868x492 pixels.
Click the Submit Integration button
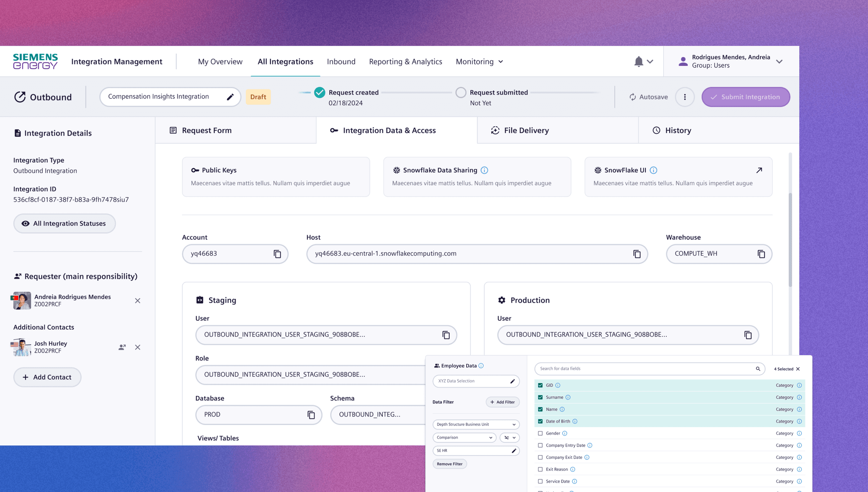(x=746, y=97)
